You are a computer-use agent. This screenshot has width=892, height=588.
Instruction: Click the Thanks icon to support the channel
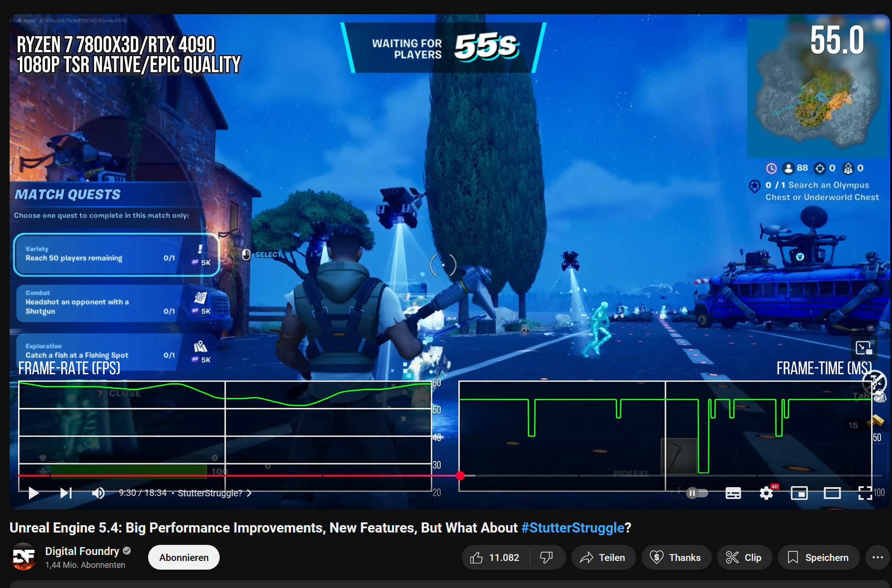pos(676,557)
